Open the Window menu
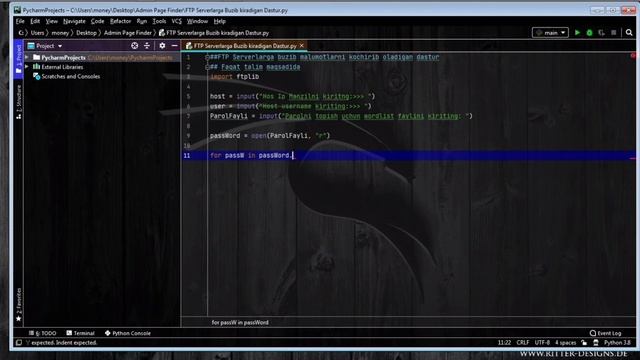 coord(197,21)
